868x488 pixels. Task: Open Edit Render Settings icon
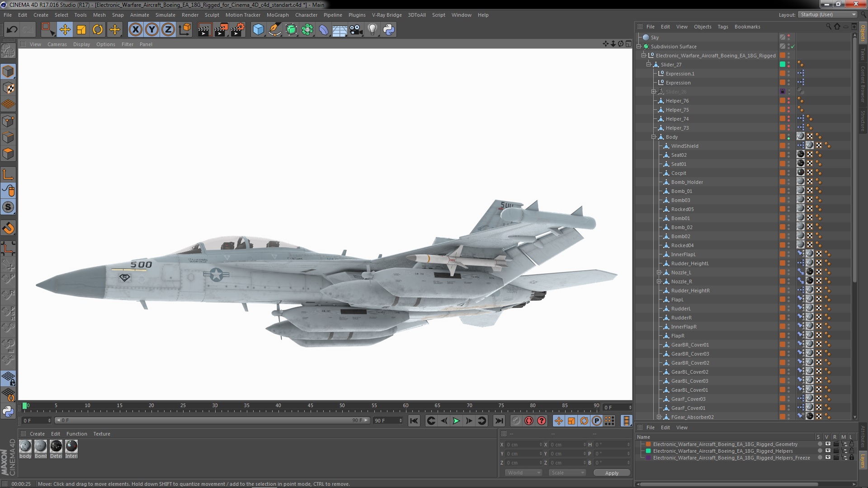pyautogui.click(x=237, y=30)
